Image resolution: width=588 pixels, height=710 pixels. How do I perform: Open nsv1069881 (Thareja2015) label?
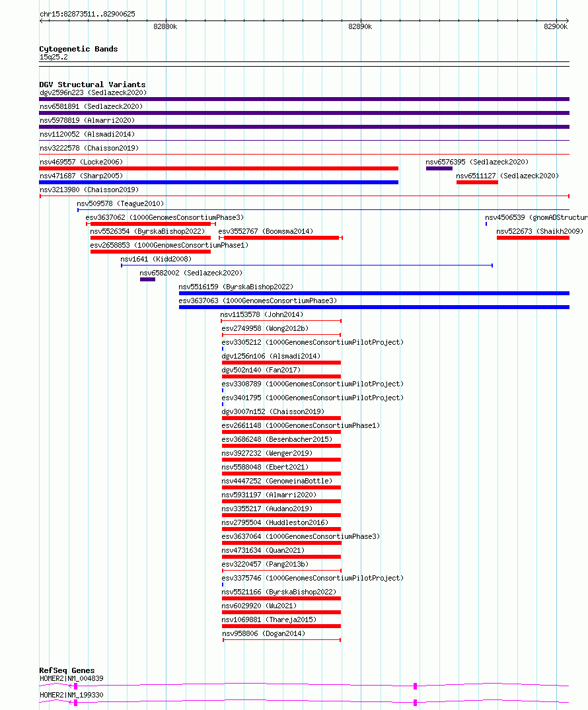point(269,620)
